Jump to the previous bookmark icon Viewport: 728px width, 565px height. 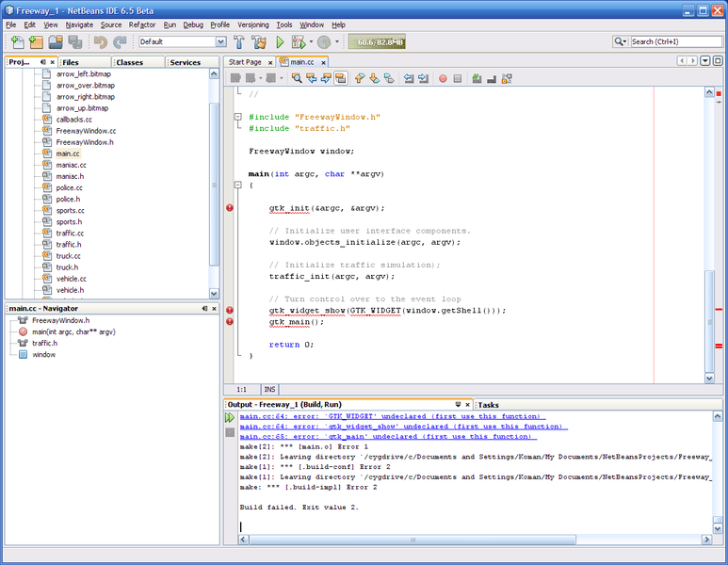click(x=360, y=78)
